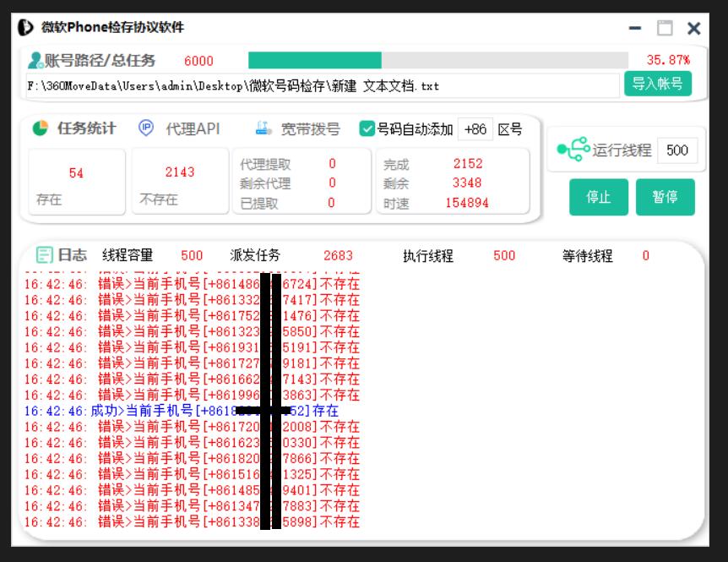Click the 执行线程 value 500

point(503,255)
